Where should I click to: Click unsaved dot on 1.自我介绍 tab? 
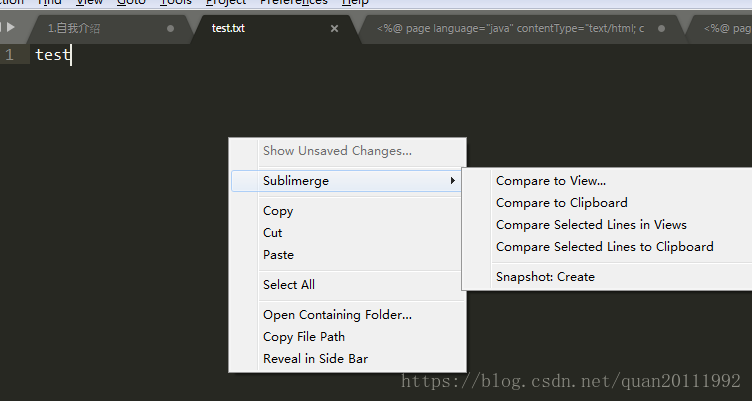(170, 28)
